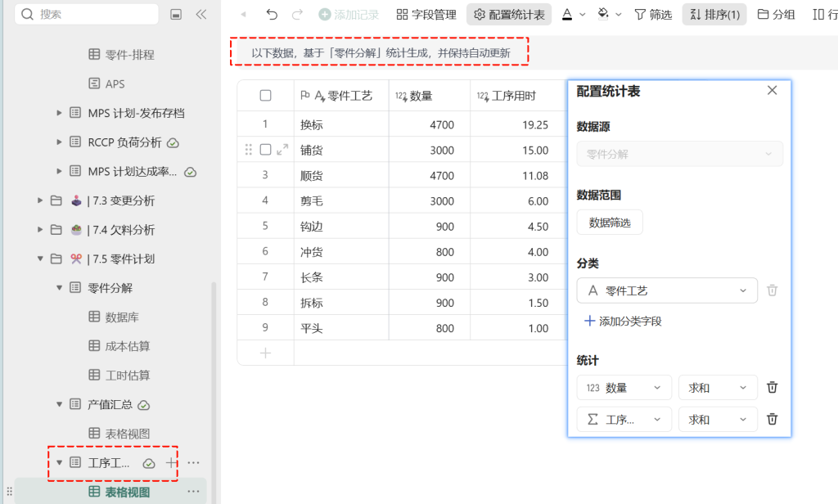Collapse 产值汇总 node
This screenshot has height=504, width=838.
point(59,404)
